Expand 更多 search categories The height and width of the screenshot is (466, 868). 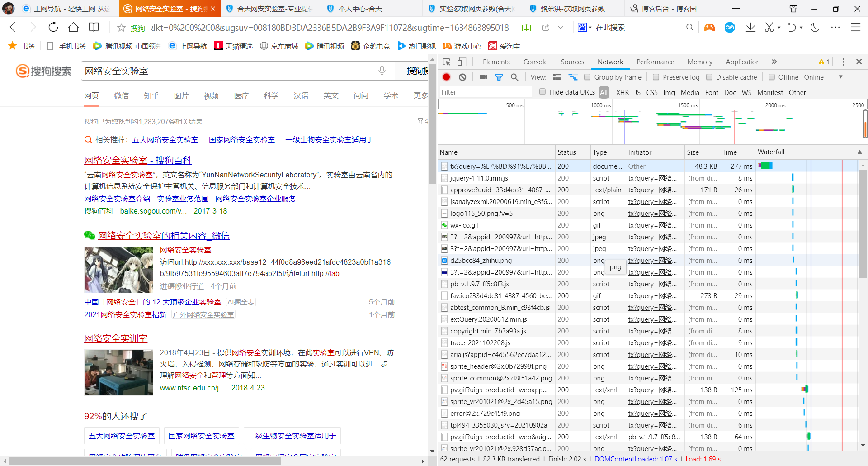click(420, 95)
